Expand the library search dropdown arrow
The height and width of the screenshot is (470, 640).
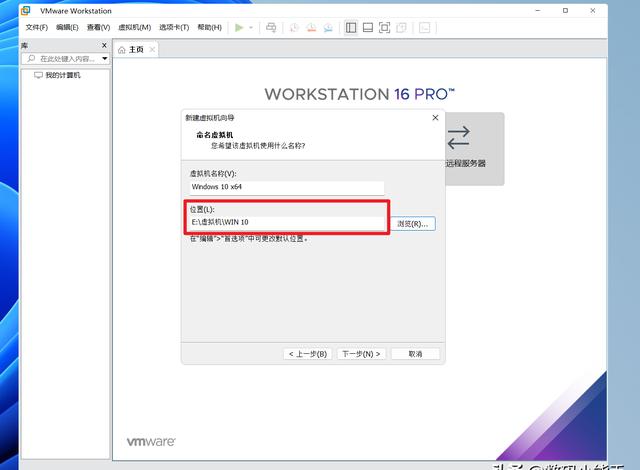click(x=105, y=59)
